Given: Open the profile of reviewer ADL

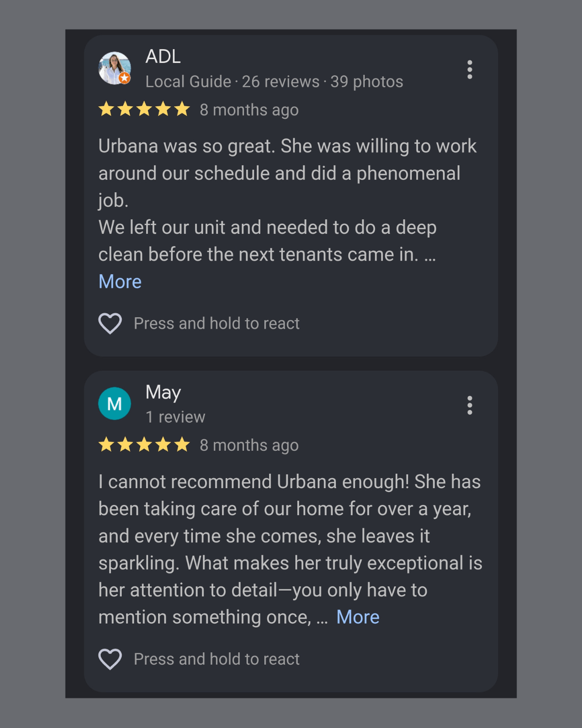Looking at the screenshot, I should [163, 57].
